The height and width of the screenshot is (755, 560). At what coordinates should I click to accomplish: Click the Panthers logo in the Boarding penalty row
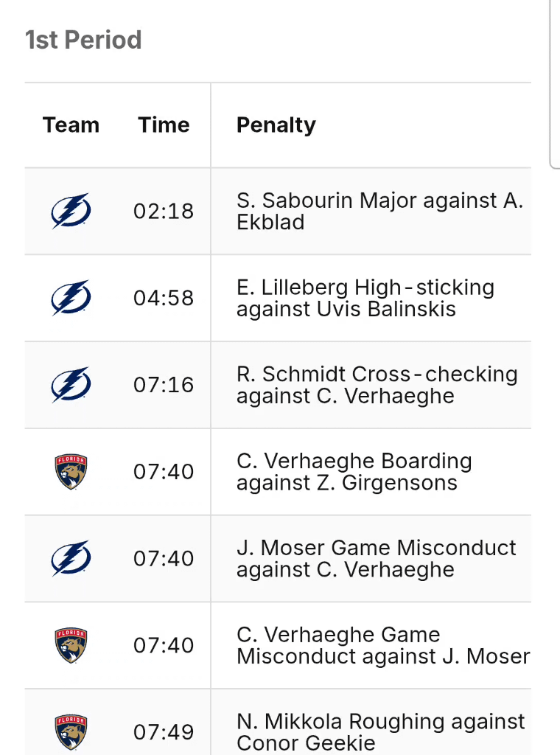71,472
